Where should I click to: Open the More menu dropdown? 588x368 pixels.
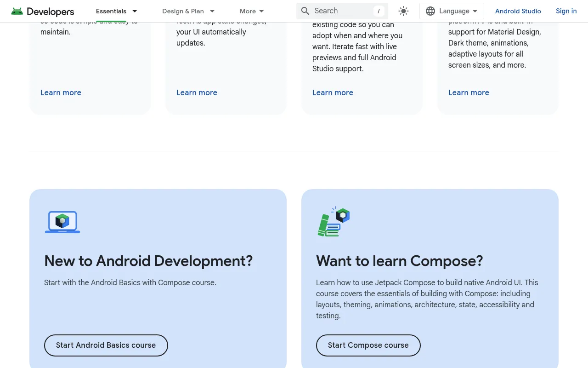[x=252, y=11]
